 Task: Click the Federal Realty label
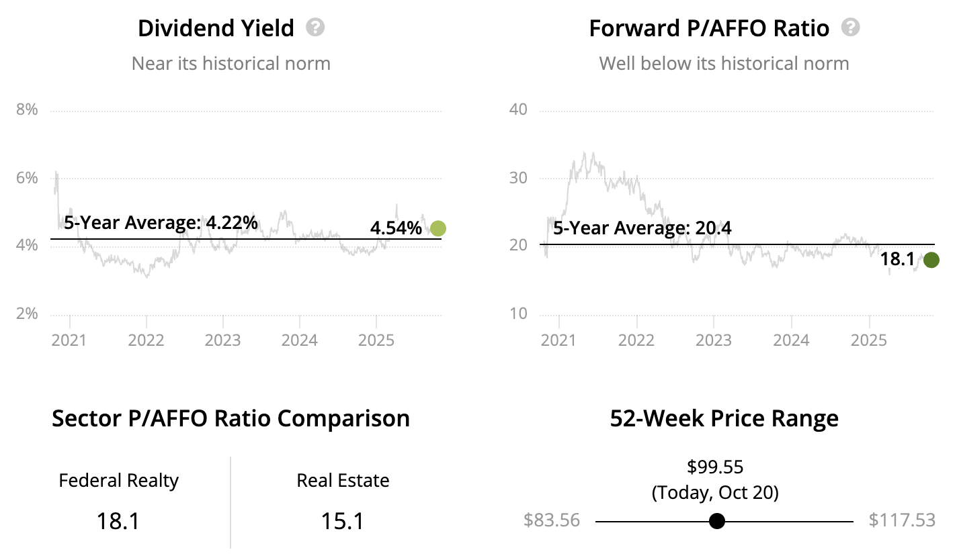[119, 481]
